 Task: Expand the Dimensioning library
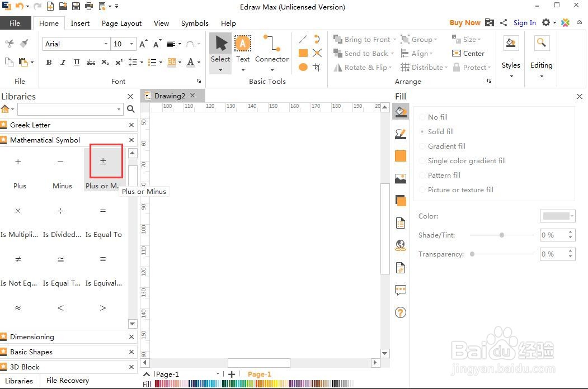coord(68,336)
